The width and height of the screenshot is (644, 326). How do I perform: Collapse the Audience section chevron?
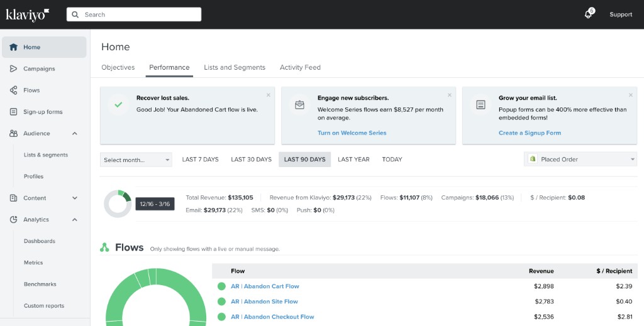[75, 133]
